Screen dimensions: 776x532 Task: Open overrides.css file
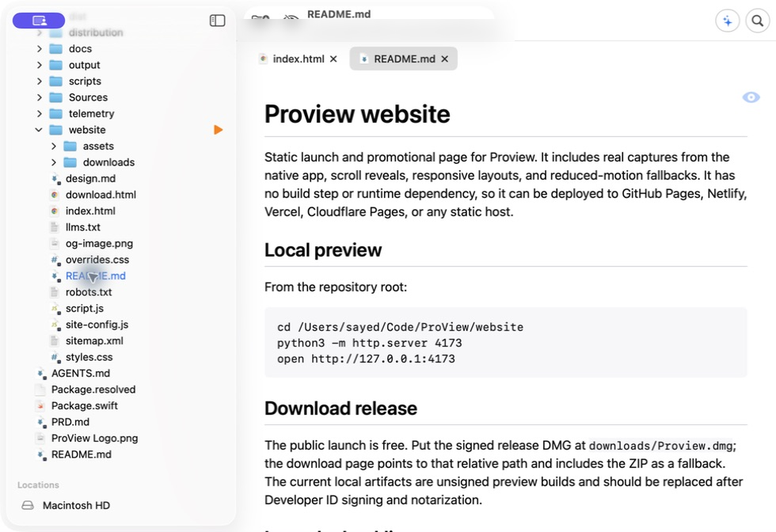coord(97,260)
